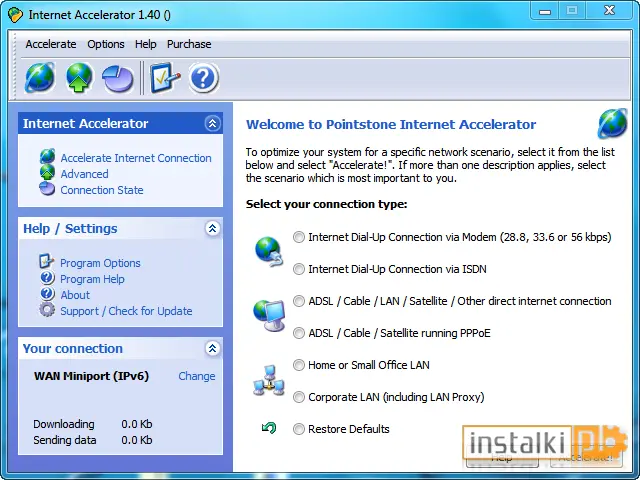Click gear icon beside Support / Check for Update
Screen dimensions: 640x480
[x=47, y=310]
